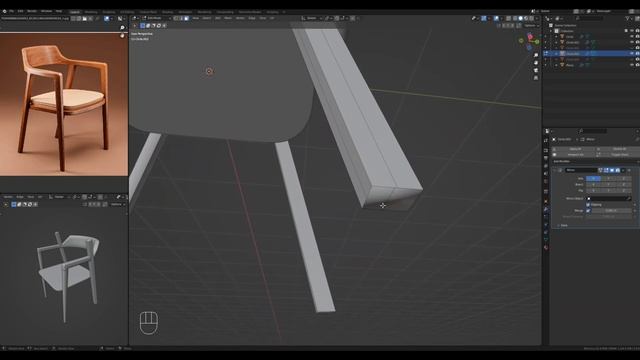The height and width of the screenshot is (360, 640).
Task: Toggle Mirror modifier show in viewport icon
Action: [612, 170]
